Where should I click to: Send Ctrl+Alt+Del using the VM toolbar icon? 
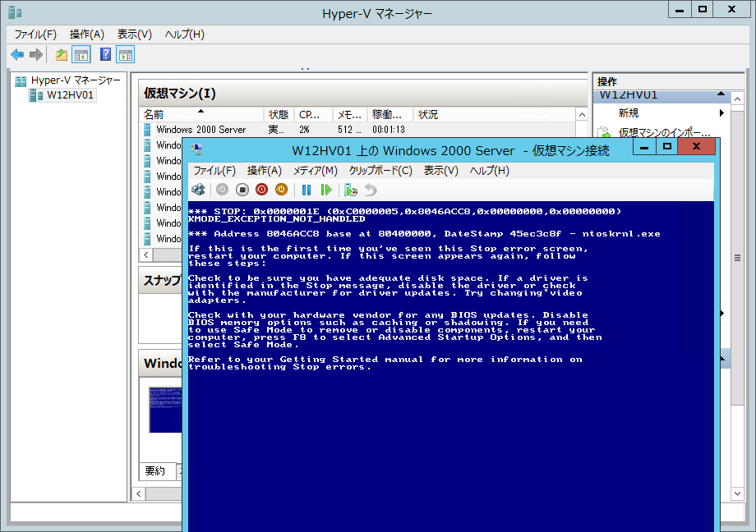(198, 190)
